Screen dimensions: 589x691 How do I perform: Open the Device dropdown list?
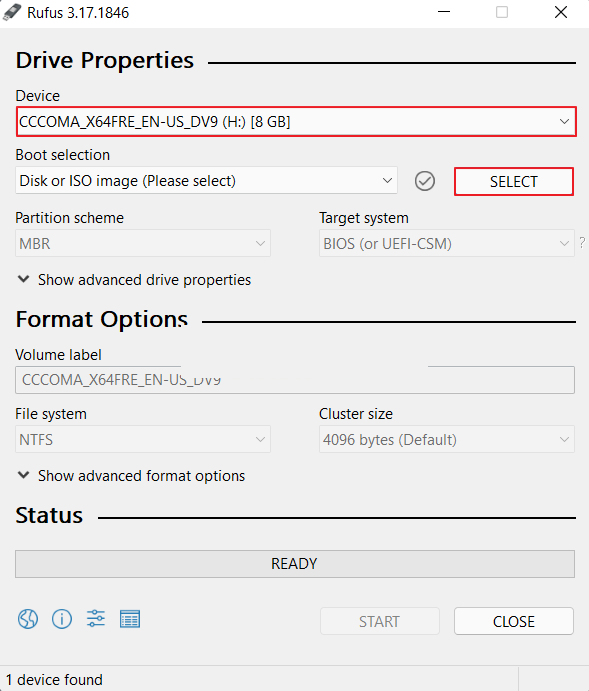296,122
